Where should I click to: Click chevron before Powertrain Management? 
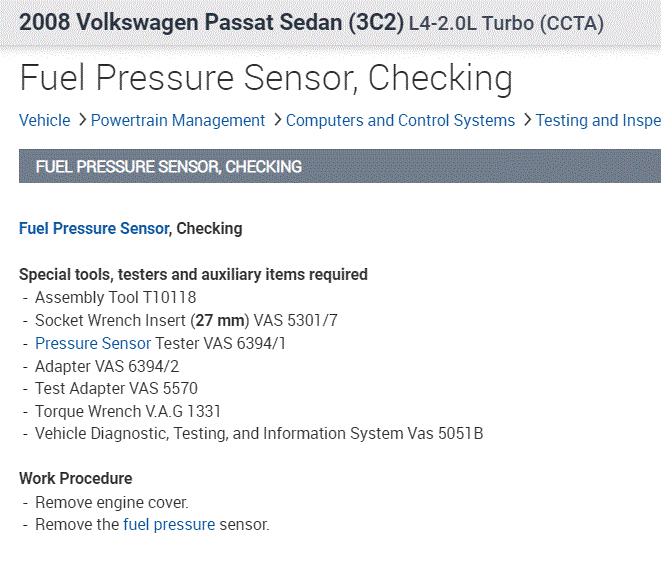81,121
